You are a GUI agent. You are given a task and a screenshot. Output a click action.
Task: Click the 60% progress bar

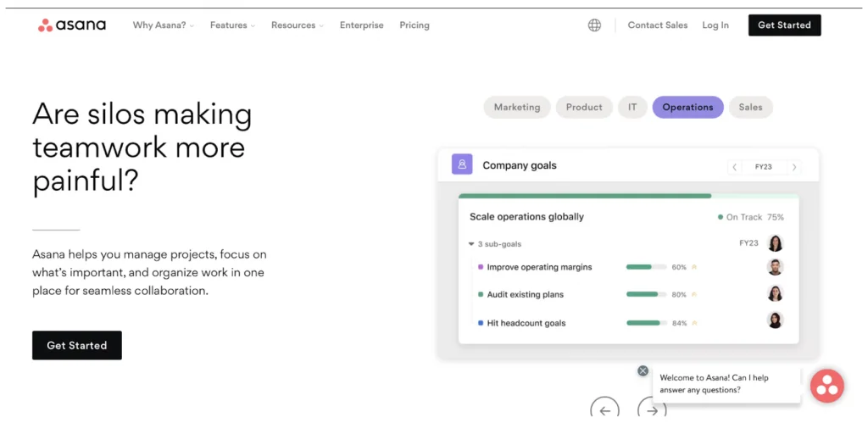coord(646,267)
